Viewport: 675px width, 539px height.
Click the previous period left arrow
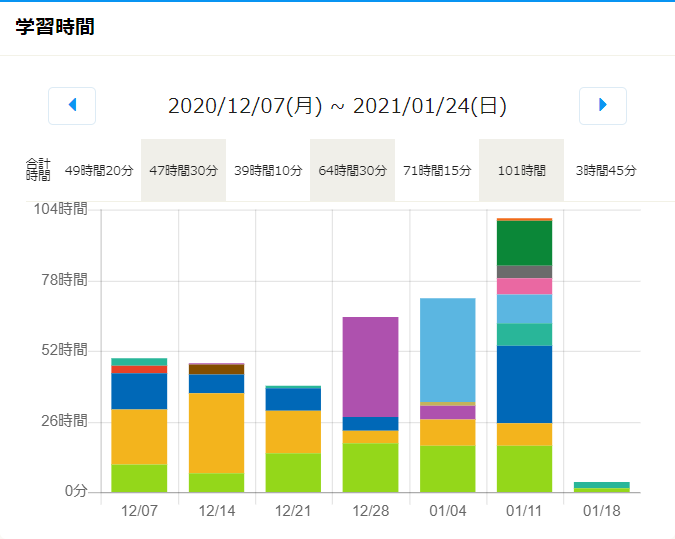click(72, 105)
